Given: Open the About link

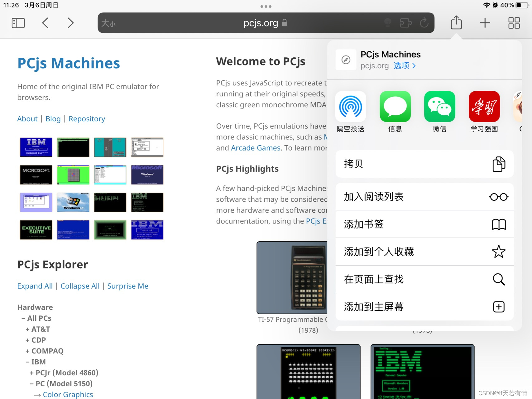Looking at the screenshot, I should point(27,119).
